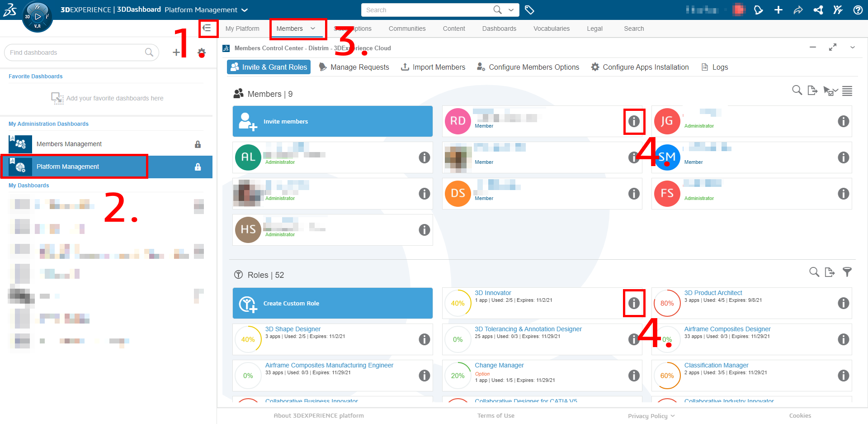Open the compass in top-left corner

pyautogui.click(x=37, y=17)
